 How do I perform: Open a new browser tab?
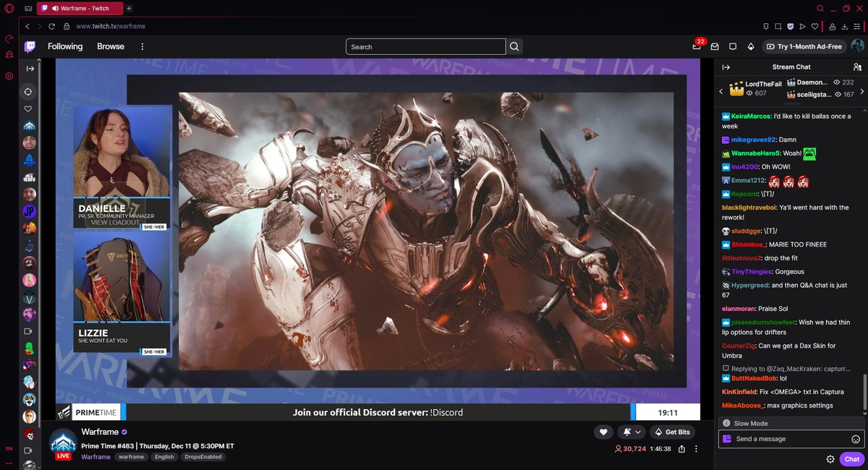pyautogui.click(x=129, y=8)
